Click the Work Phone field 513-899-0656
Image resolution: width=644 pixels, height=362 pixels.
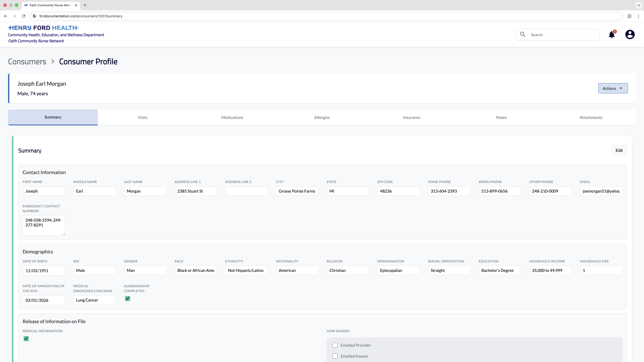(x=500, y=191)
